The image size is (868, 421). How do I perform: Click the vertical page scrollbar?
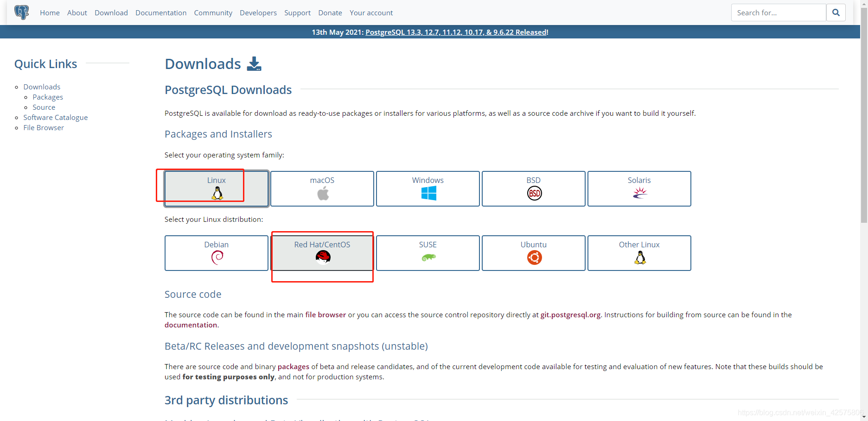click(x=864, y=116)
